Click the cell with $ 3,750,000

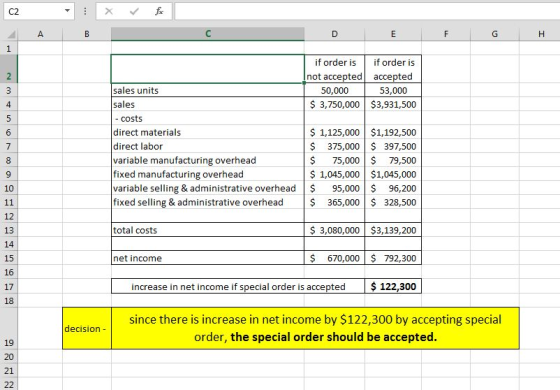334,104
